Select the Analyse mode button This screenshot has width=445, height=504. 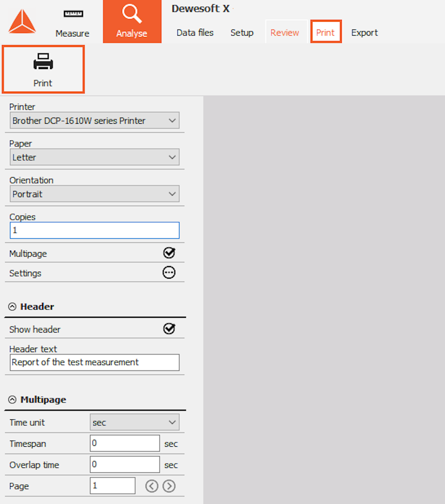tap(132, 22)
